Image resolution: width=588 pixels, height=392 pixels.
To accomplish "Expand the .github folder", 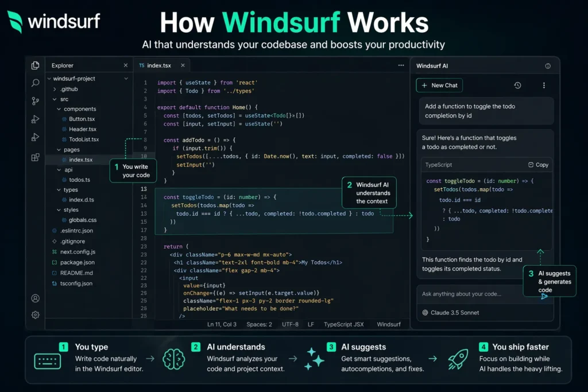I will pyautogui.click(x=55, y=89).
